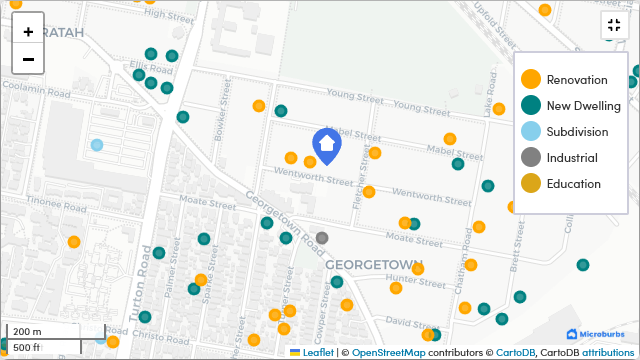Click the Subdivision legend swatch
This screenshot has width=640, height=360.
(531, 131)
